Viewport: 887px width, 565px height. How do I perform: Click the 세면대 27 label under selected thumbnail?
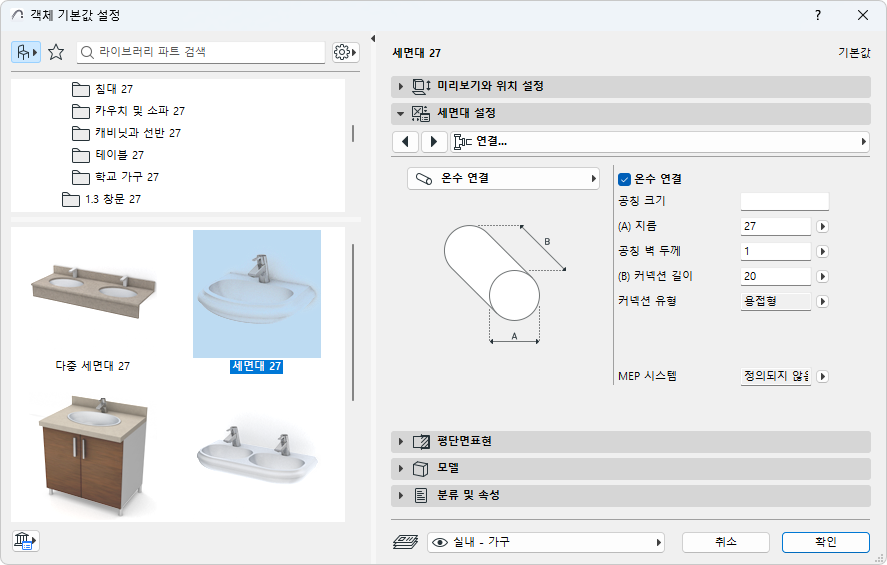tap(256, 366)
